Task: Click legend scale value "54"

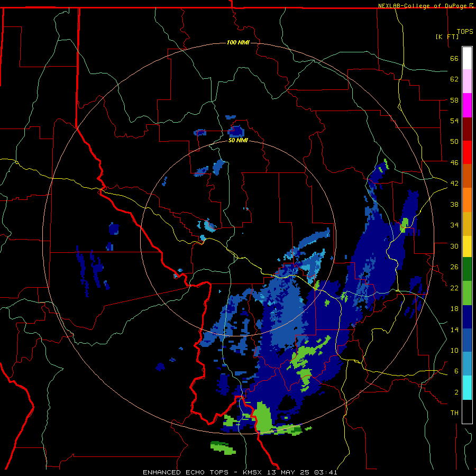Action: 454,121
